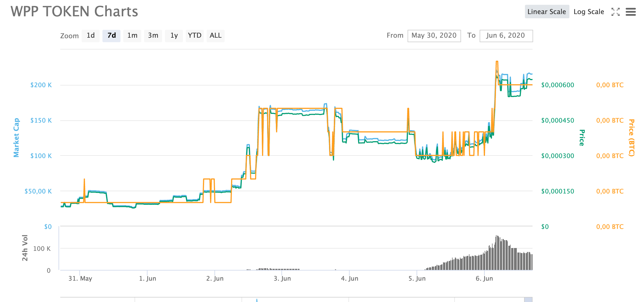Viewport: 644px width, 302px height.
Task: Switch chart to Log Scale
Action: [x=589, y=12]
